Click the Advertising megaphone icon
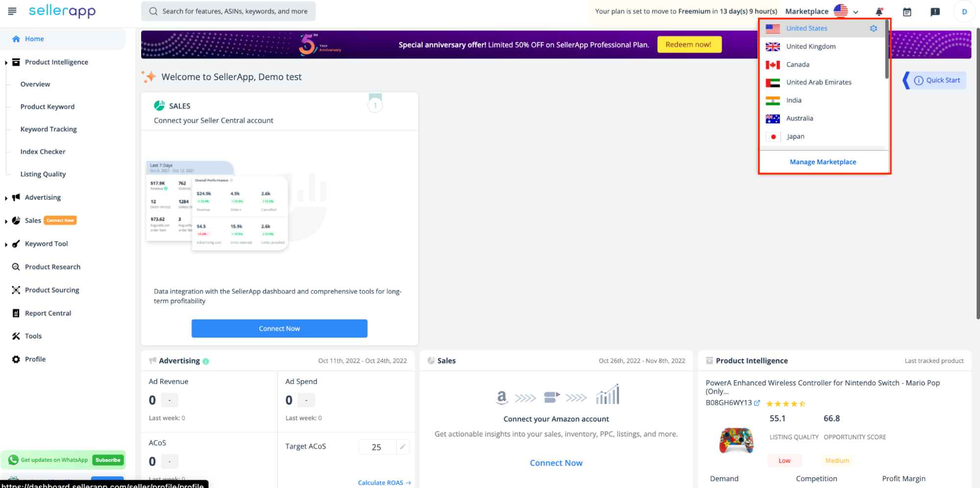Viewport: 980px width, 488px height. [x=16, y=197]
